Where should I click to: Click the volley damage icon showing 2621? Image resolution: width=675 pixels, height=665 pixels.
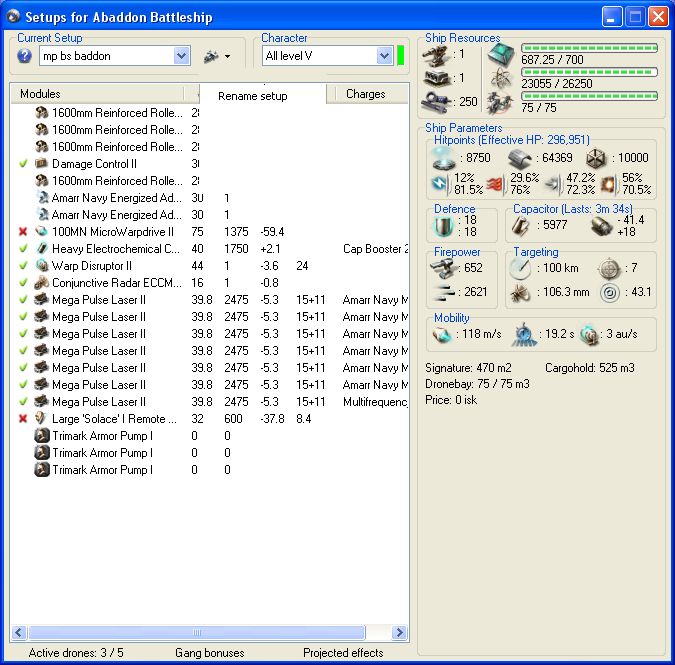(443, 292)
